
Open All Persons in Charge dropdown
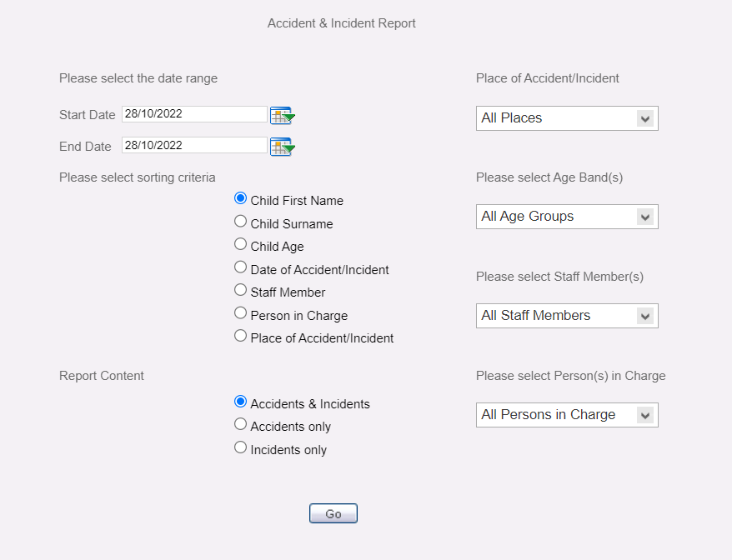[567, 415]
